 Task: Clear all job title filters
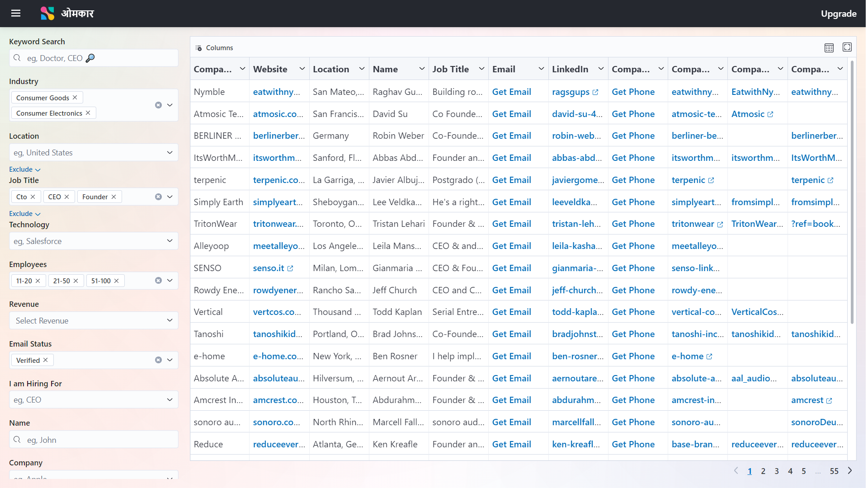(x=158, y=197)
